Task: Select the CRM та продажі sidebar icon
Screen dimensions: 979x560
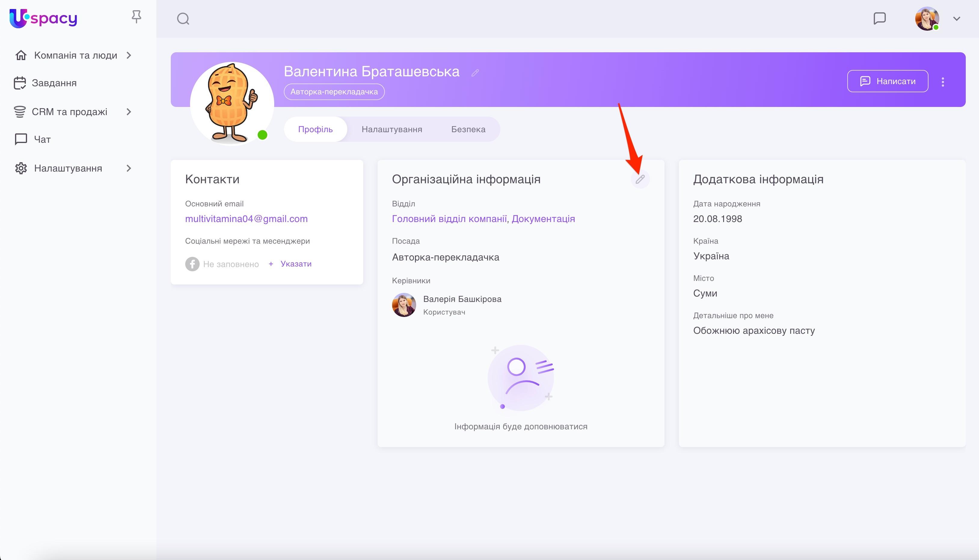Action: (x=21, y=111)
